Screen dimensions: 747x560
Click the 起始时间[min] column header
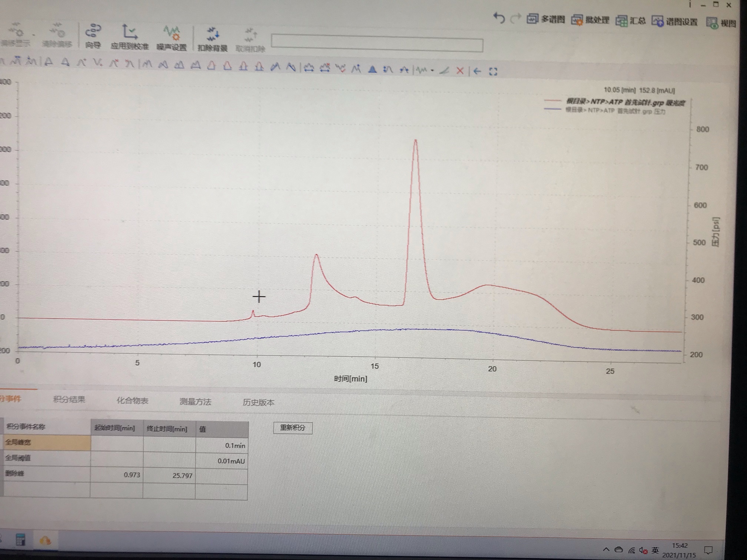[x=117, y=428]
